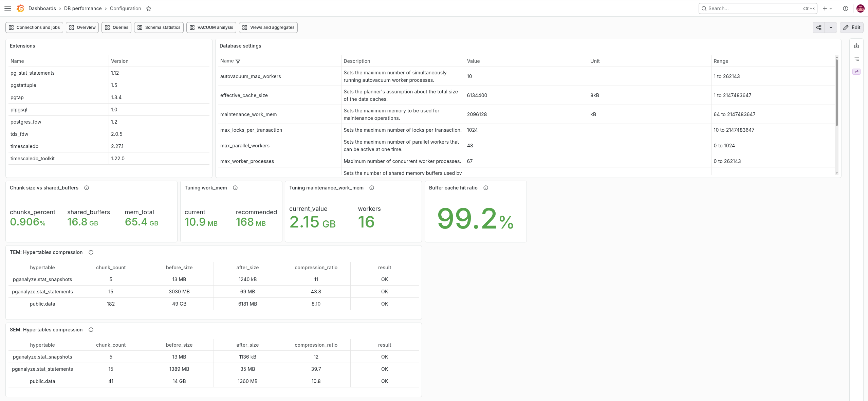Show info for Tuning maintenance_work_mem panel

[x=372, y=188]
